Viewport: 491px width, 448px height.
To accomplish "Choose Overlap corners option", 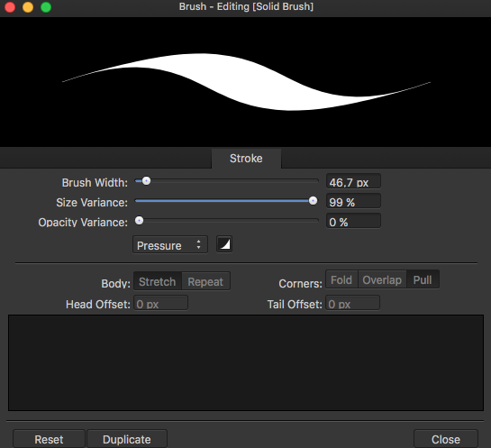I will [382, 279].
